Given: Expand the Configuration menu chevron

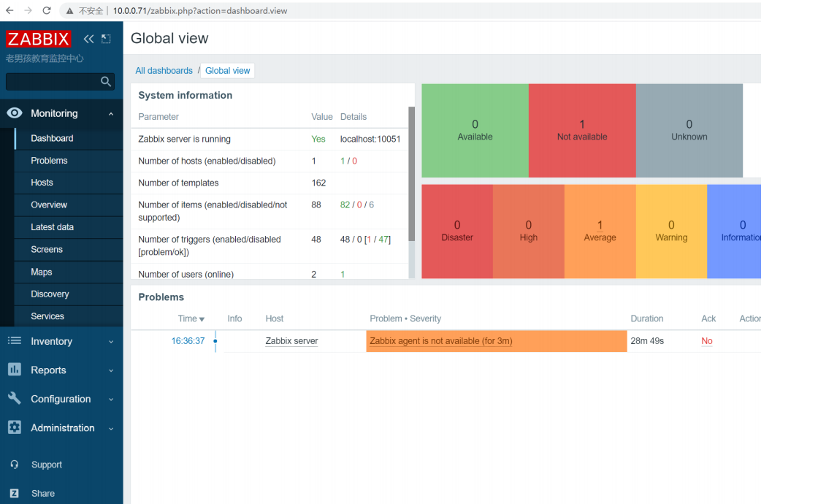Looking at the screenshot, I should [x=111, y=399].
